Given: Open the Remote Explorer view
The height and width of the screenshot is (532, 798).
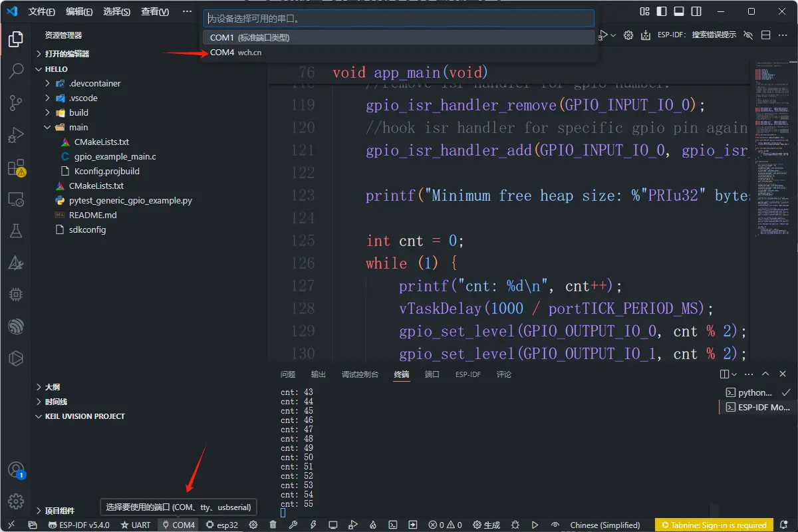Looking at the screenshot, I should coord(15,199).
